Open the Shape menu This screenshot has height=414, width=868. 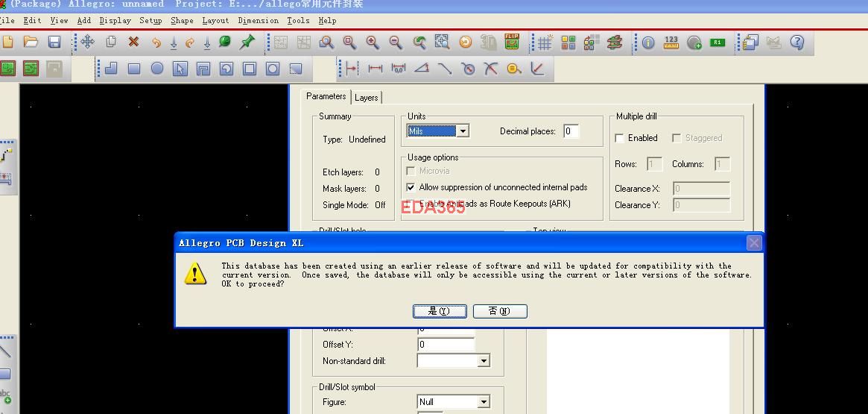point(182,20)
